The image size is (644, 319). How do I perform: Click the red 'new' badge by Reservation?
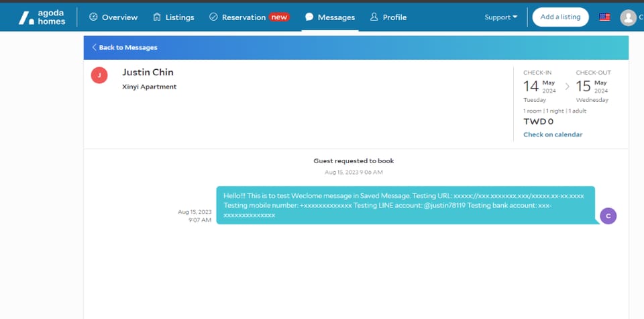[x=279, y=17]
